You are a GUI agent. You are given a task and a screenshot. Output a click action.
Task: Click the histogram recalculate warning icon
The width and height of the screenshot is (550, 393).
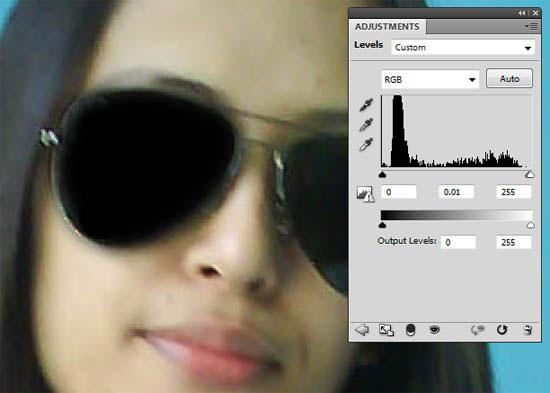(x=365, y=194)
